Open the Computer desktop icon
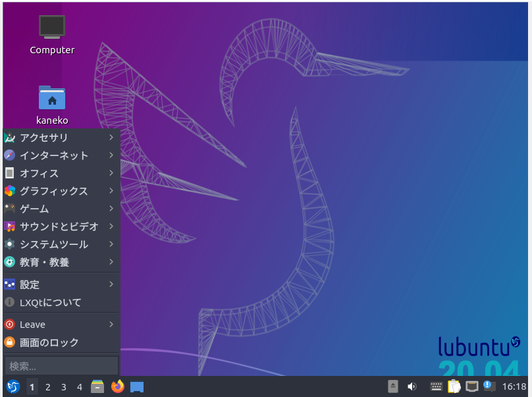 pos(52,34)
